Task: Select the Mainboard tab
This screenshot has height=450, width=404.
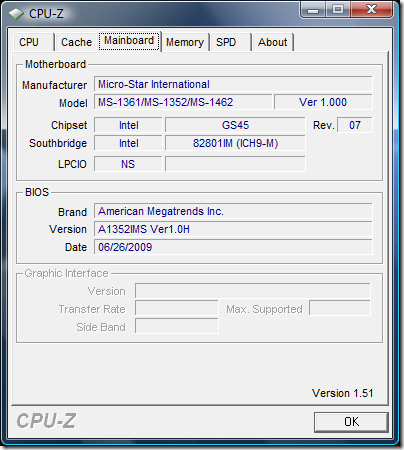Action: (x=129, y=41)
